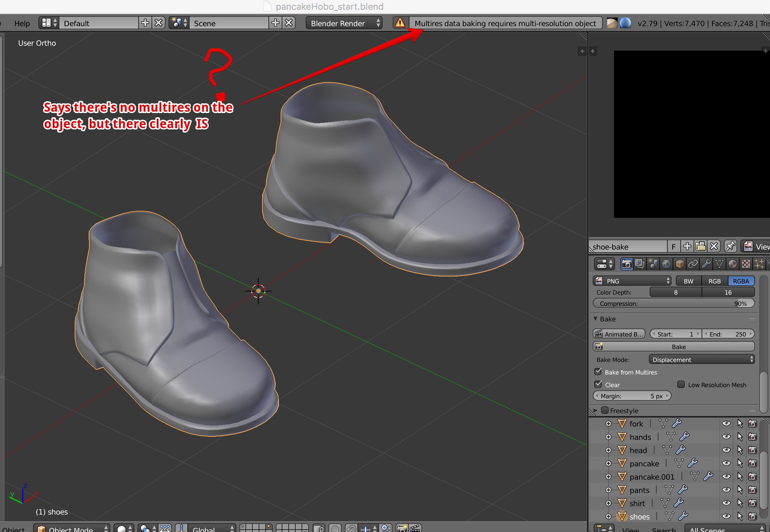Click the warning triangle icon
Image resolution: width=770 pixels, height=532 pixels.
pyautogui.click(x=400, y=23)
